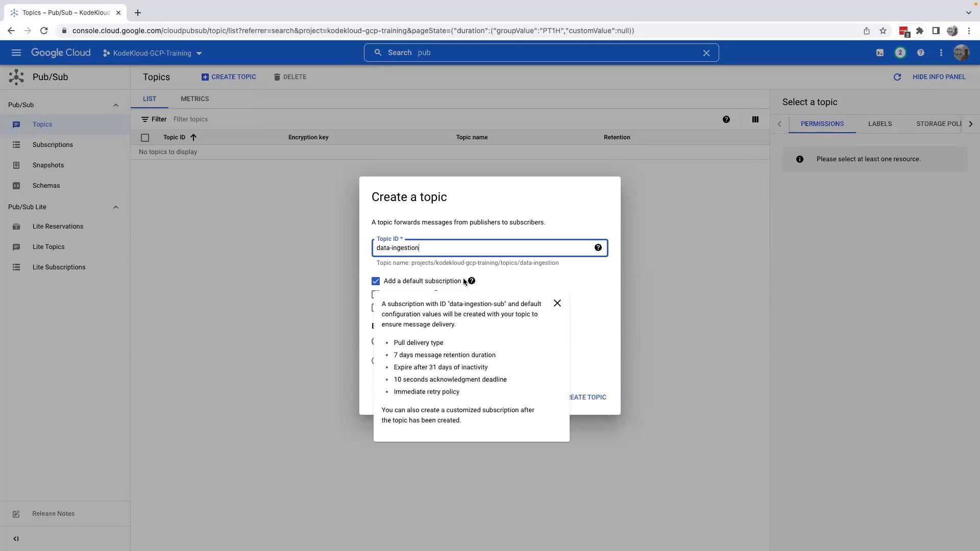
Task: Open the LABELS tab in info panel
Action: [x=879, y=124]
